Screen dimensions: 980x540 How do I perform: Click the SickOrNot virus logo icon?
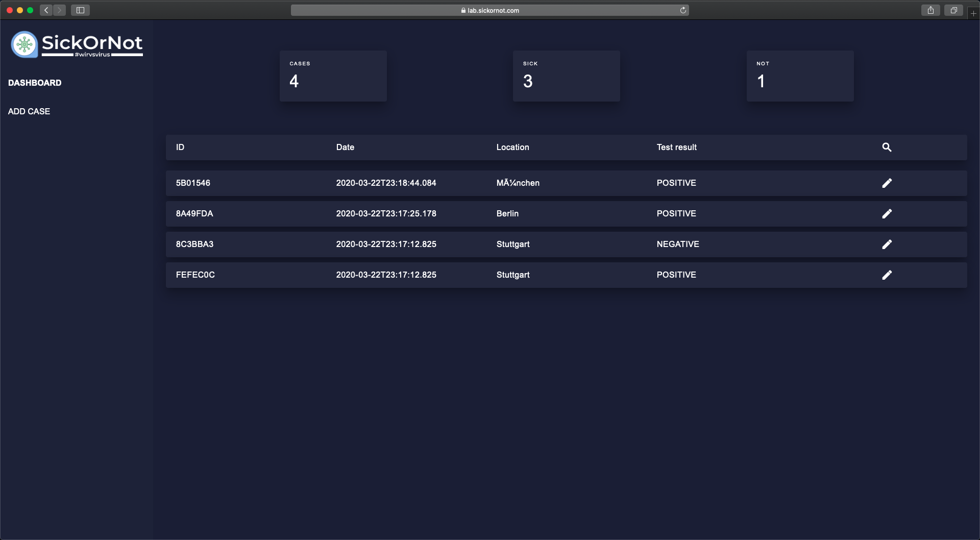tap(24, 44)
